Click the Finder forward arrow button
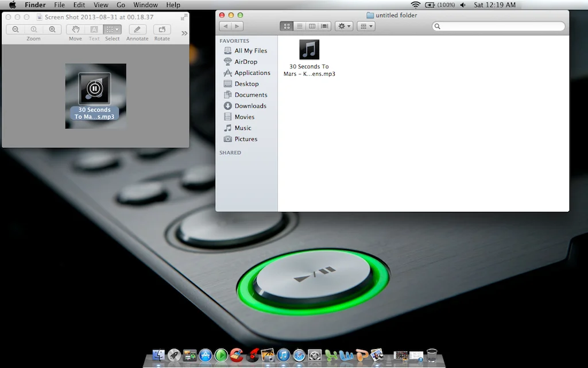Viewport: 588px width, 368px height. (x=237, y=26)
